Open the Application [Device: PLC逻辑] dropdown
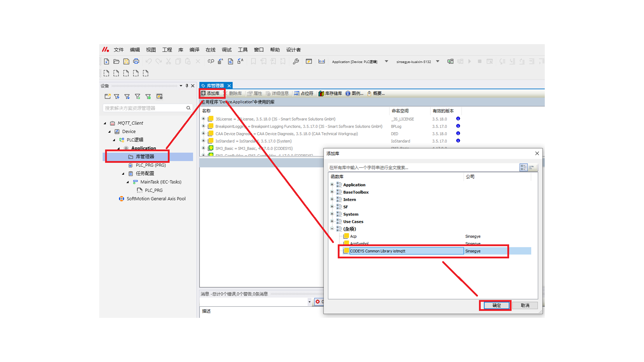Image resolution: width=644 pixels, height=362 pixels. coord(386,61)
